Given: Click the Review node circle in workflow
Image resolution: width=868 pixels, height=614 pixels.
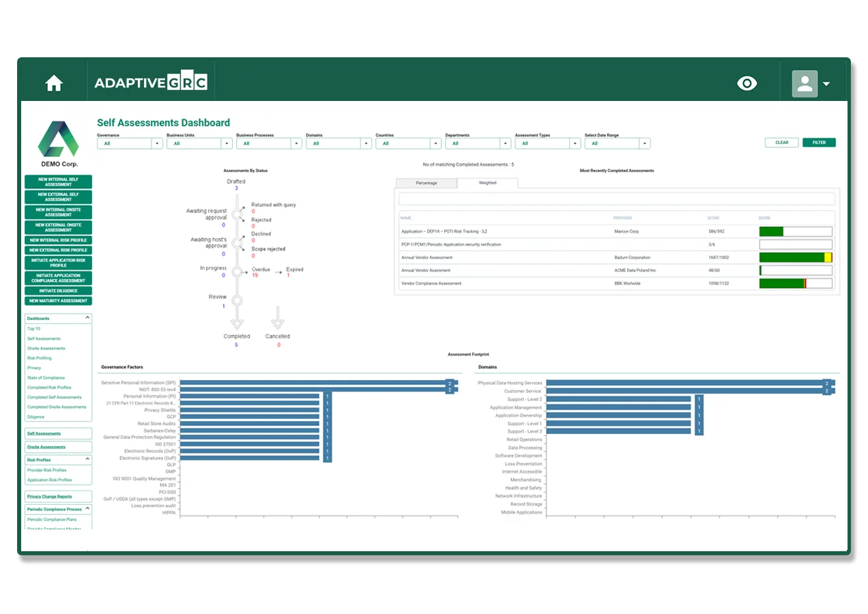Looking at the screenshot, I should point(237,300).
